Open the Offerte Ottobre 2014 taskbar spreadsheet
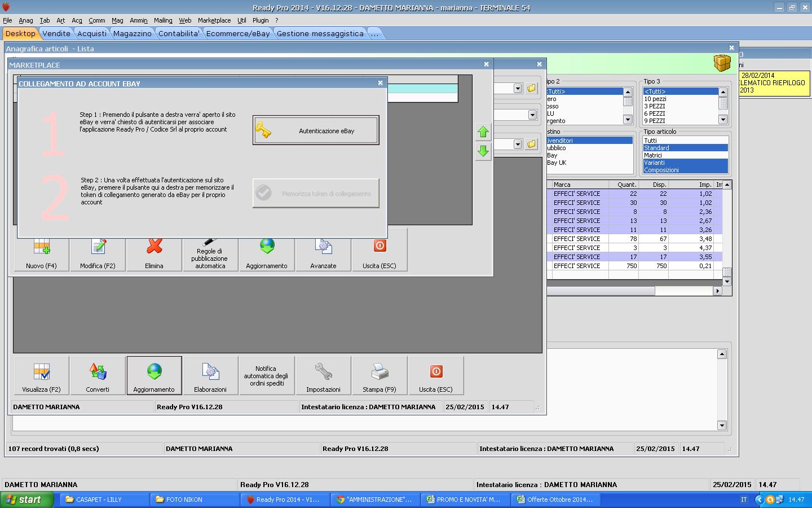This screenshot has height=508, width=812. coord(556,500)
